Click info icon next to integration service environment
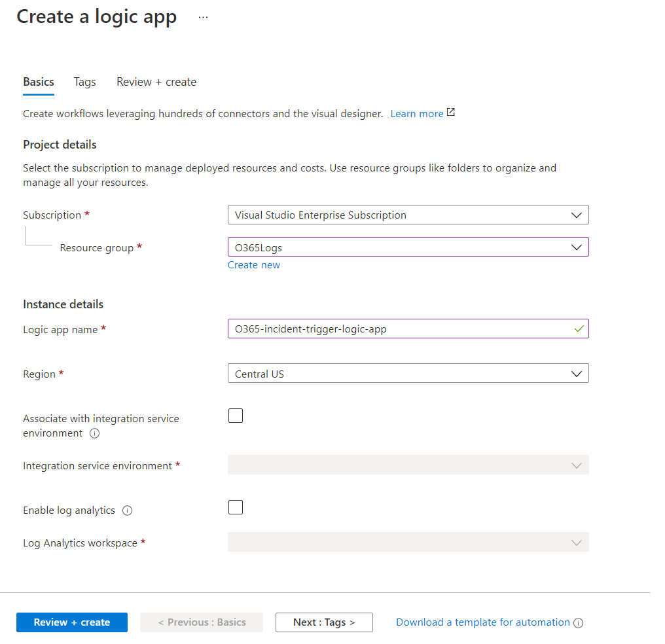Viewport: 665px width, 644px height. (x=94, y=433)
